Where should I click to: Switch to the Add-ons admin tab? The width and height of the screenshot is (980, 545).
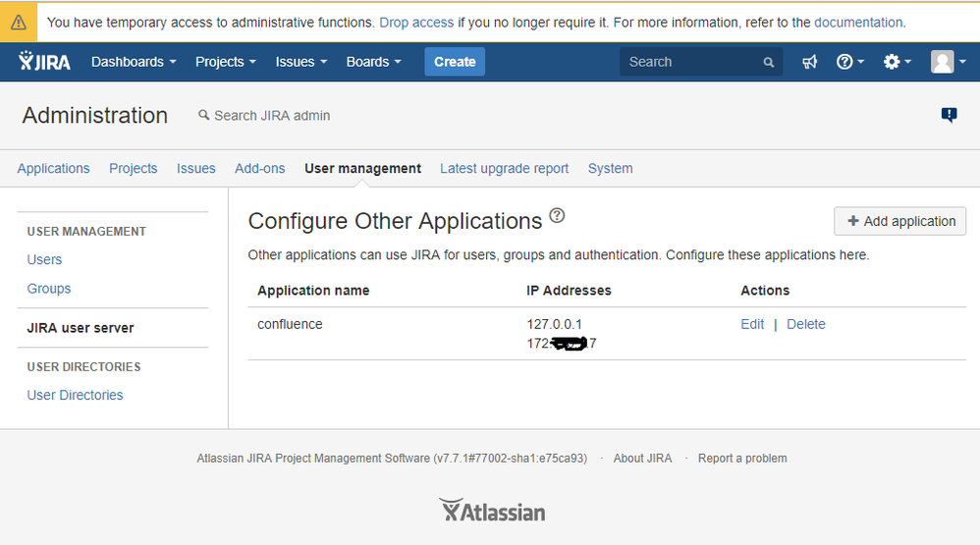pos(259,169)
